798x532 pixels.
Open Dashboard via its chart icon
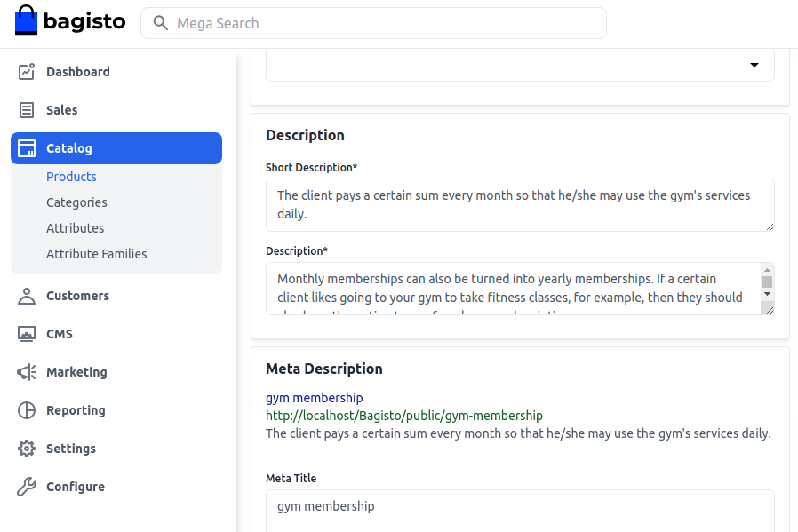pyautogui.click(x=27, y=72)
